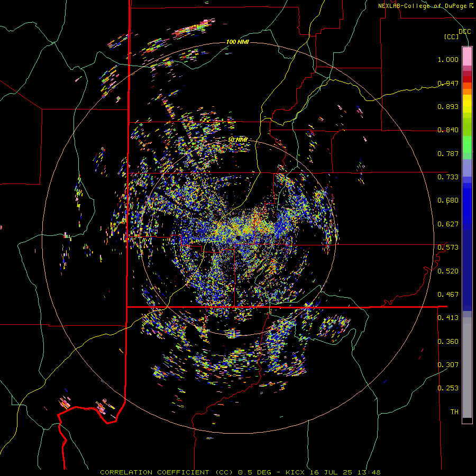Screen dimensions: 476x476
Task: Click the DCC [CC] legend title
Action: coord(457,34)
